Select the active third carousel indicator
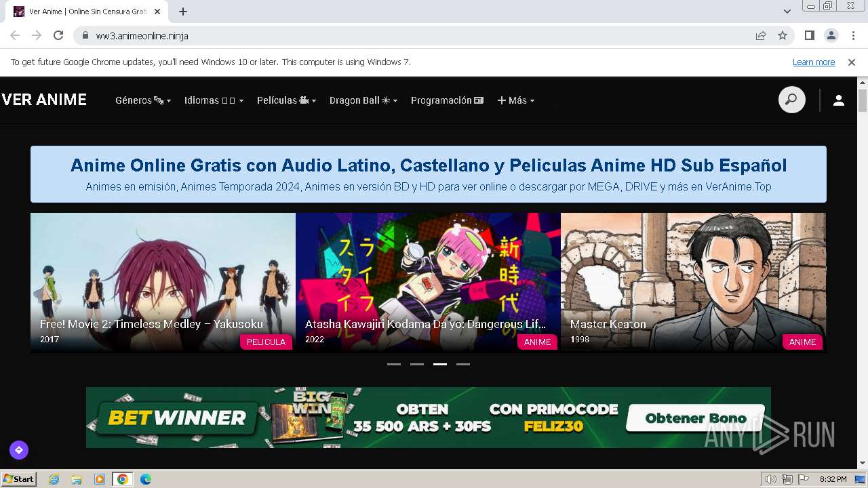The image size is (868, 488). [440, 364]
